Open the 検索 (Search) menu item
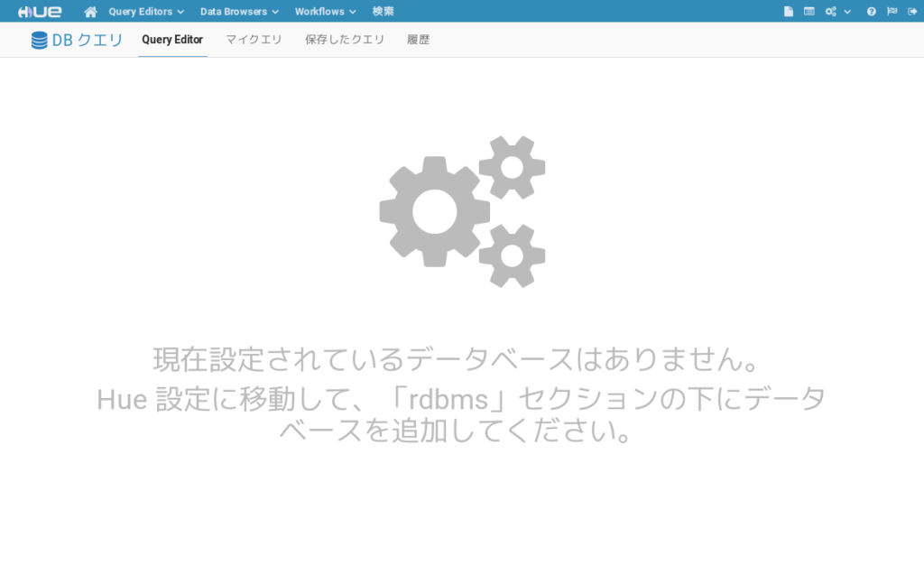Viewport: 924px width, 575px height. click(x=383, y=11)
